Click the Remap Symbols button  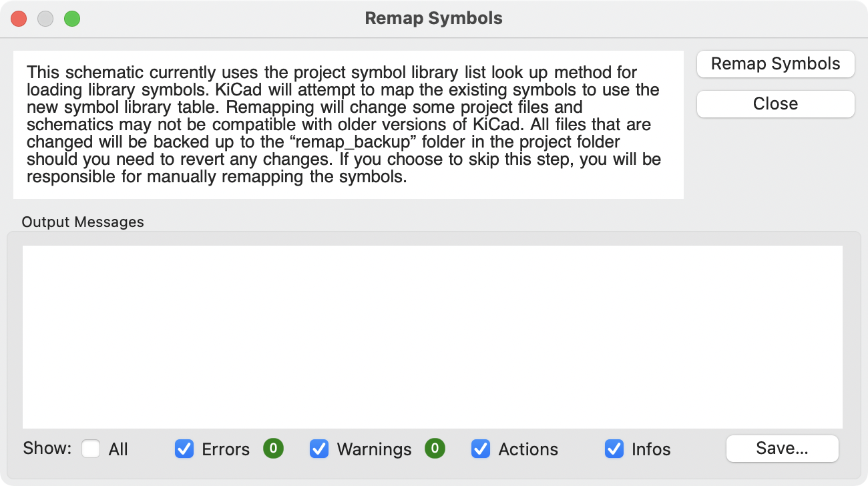[x=775, y=64]
